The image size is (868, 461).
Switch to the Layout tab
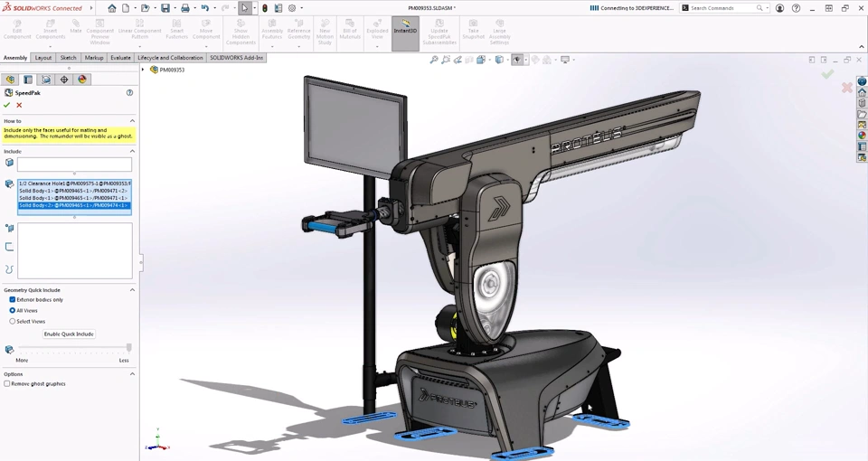[43, 58]
